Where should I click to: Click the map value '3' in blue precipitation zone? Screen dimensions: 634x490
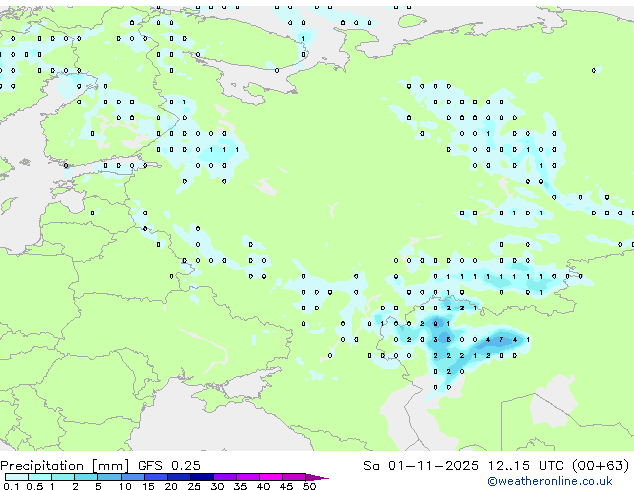pos(435,340)
